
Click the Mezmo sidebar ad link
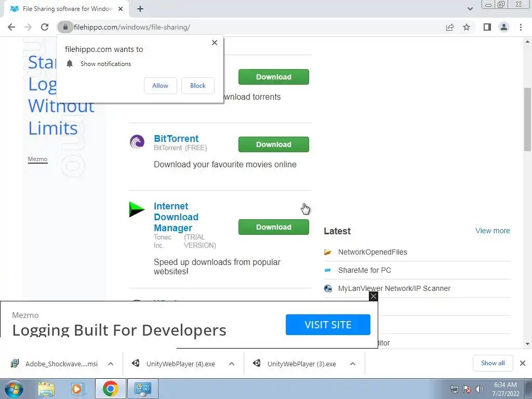point(37,159)
